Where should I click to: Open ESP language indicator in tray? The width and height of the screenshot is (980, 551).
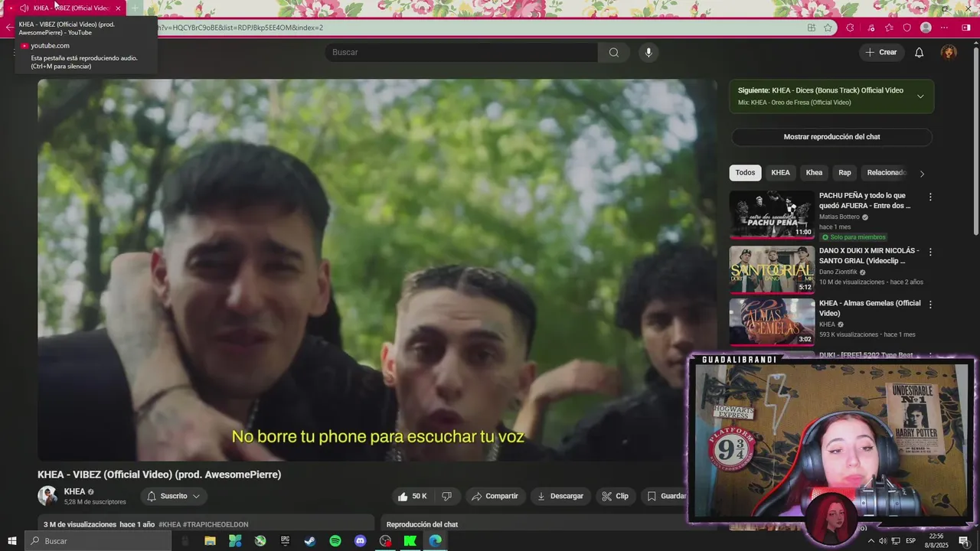[x=910, y=541]
